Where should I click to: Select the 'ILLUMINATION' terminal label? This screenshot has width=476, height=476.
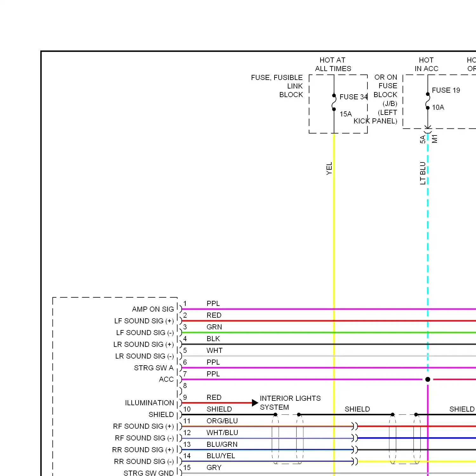pyautogui.click(x=149, y=403)
